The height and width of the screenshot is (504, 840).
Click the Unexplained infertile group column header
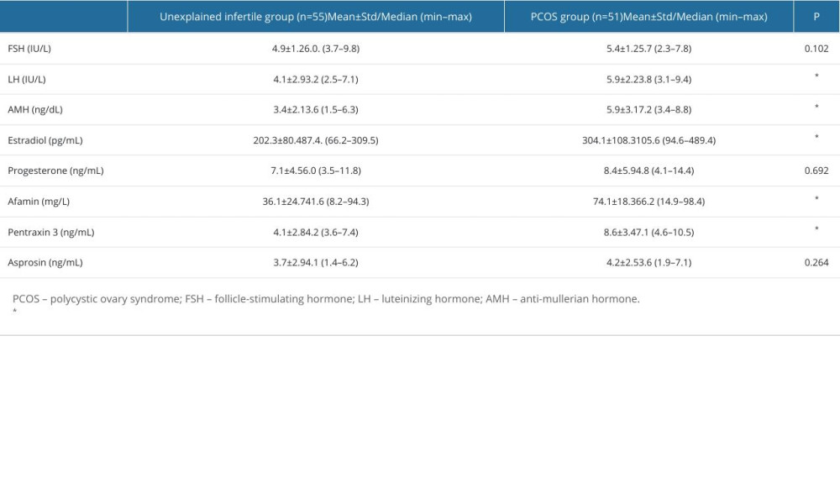[316, 17]
